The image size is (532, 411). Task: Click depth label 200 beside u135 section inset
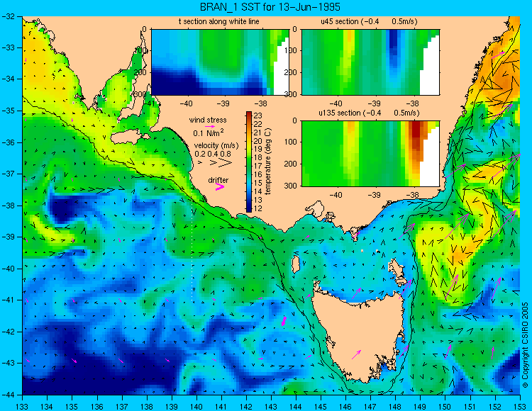click(292, 164)
